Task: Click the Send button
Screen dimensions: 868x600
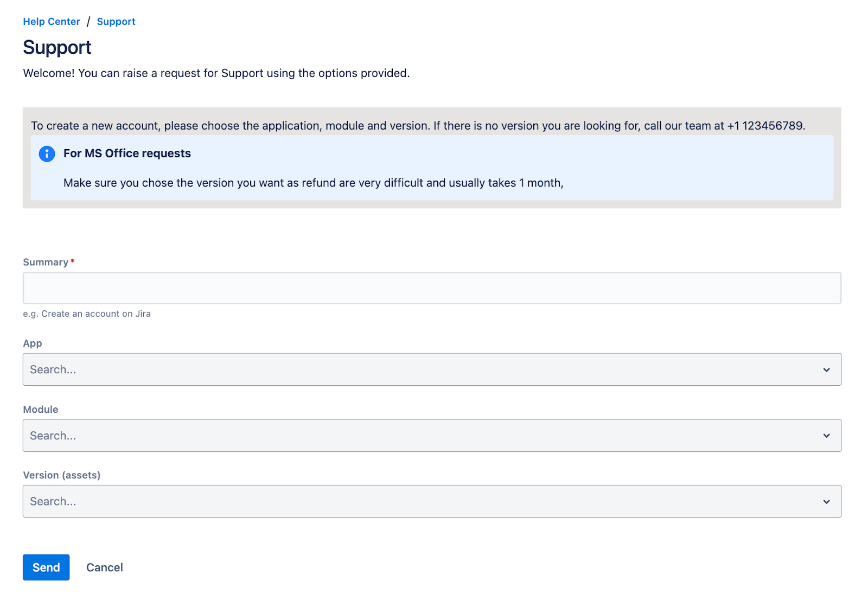Action: click(x=46, y=567)
